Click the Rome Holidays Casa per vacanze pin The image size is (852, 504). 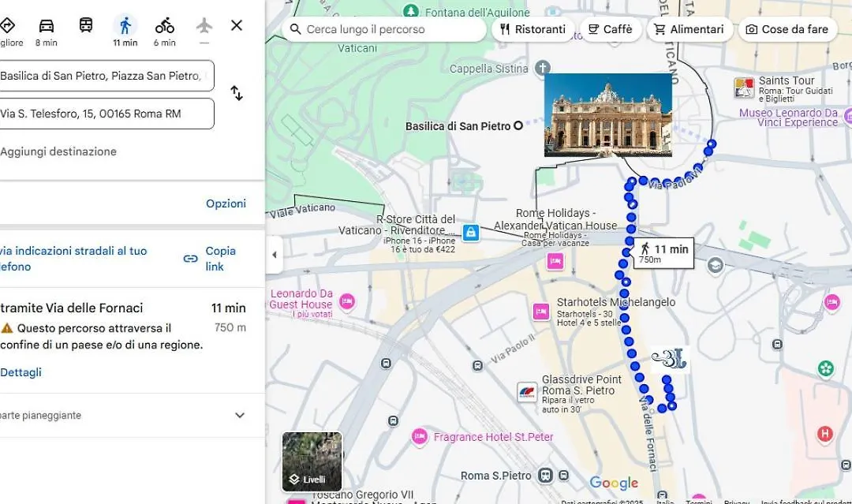[x=555, y=261]
